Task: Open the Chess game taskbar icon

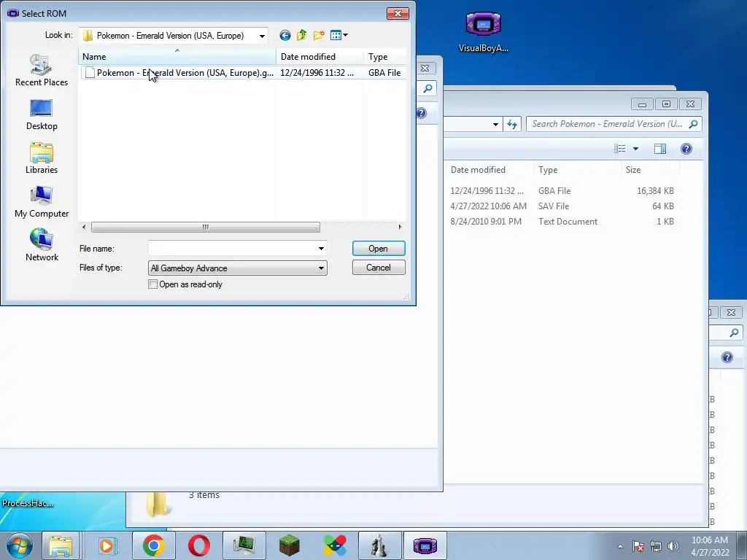Action: tap(379, 545)
